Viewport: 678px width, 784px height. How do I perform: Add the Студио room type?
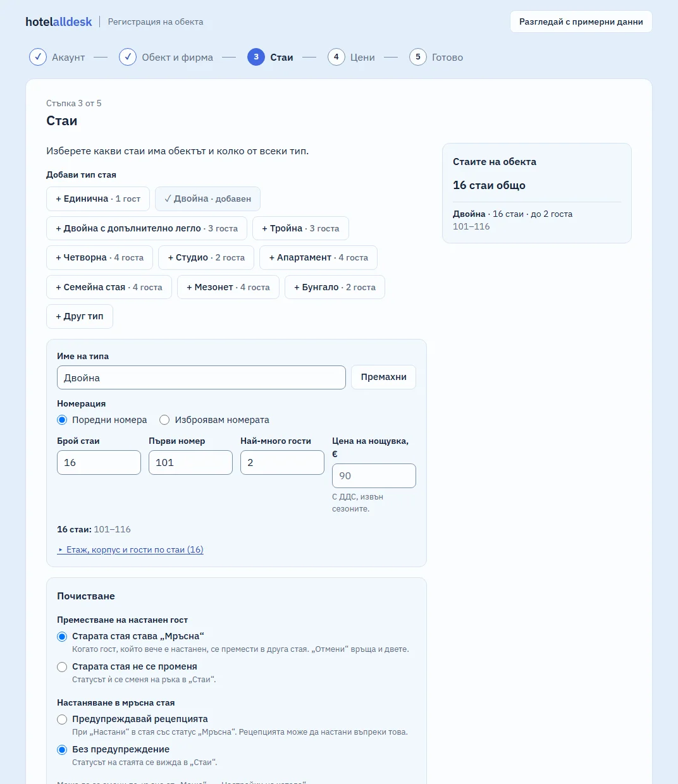click(206, 257)
